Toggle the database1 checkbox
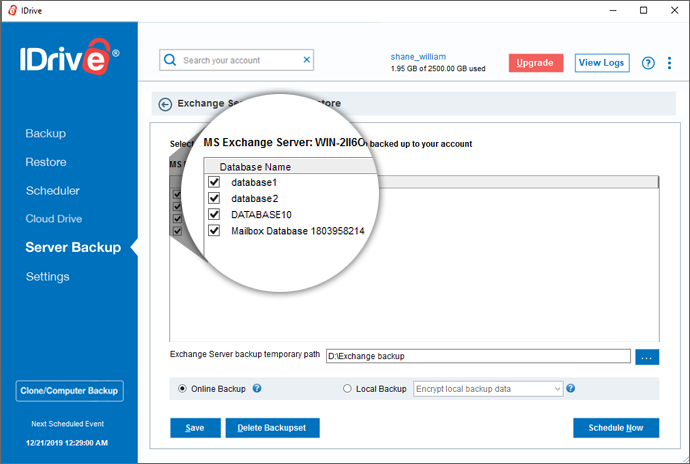Viewport: 690px width, 464px height. pyautogui.click(x=214, y=182)
